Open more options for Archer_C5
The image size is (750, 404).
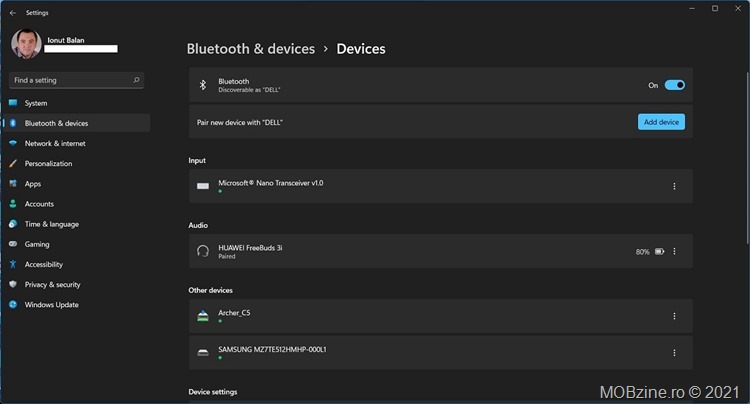point(674,316)
